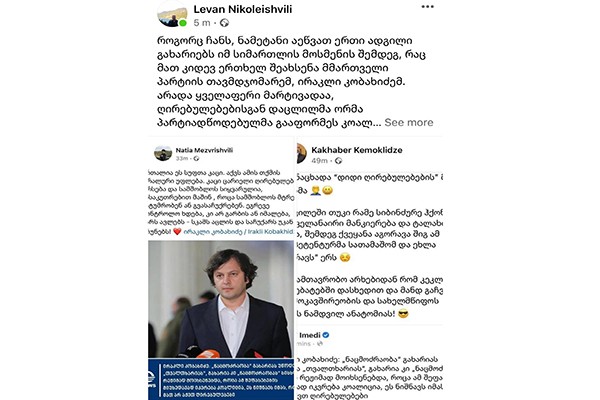The height and width of the screenshot is (400, 600).
Task: Open the Natia Mezvrishvili name link
Action: (x=204, y=150)
